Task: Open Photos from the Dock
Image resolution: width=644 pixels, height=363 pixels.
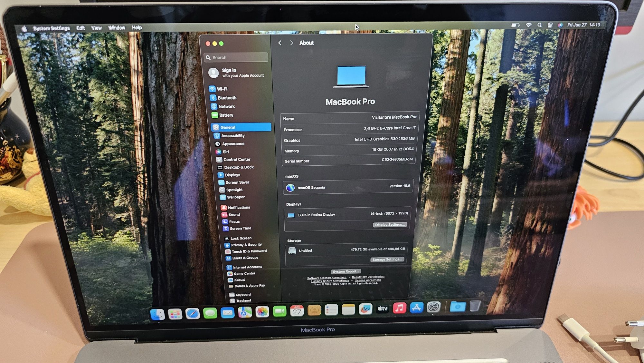Action: coord(262,312)
